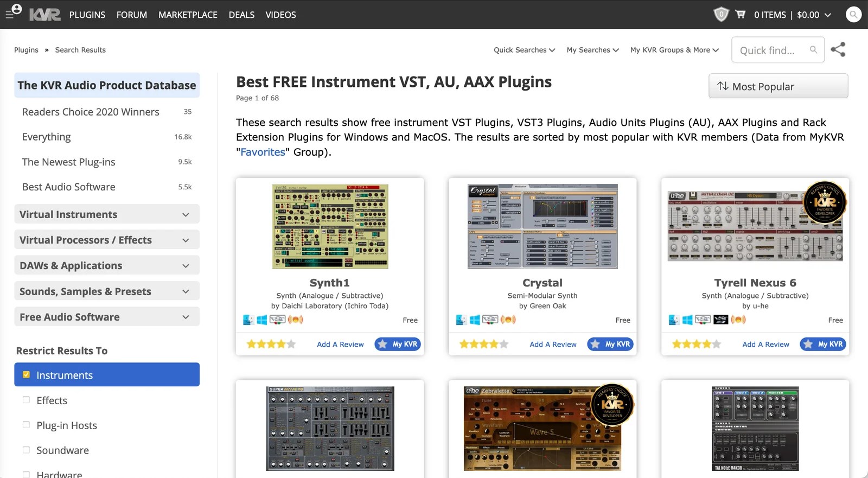Screen dimensions: 868x478
Task: Open the PLUGINS menu
Action: (x=87, y=15)
